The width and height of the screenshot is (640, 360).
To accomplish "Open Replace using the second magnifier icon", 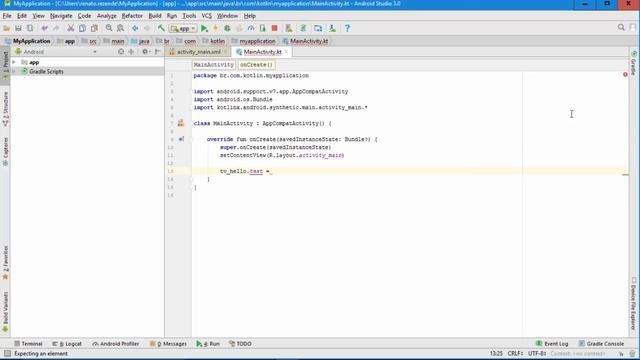I will click(120, 28).
